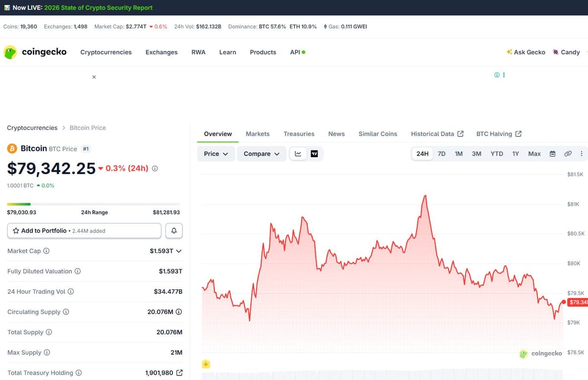Switch to the Treasuries tab
The height and width of the screenshot is (380, 588).
click(x=299, y=134)
